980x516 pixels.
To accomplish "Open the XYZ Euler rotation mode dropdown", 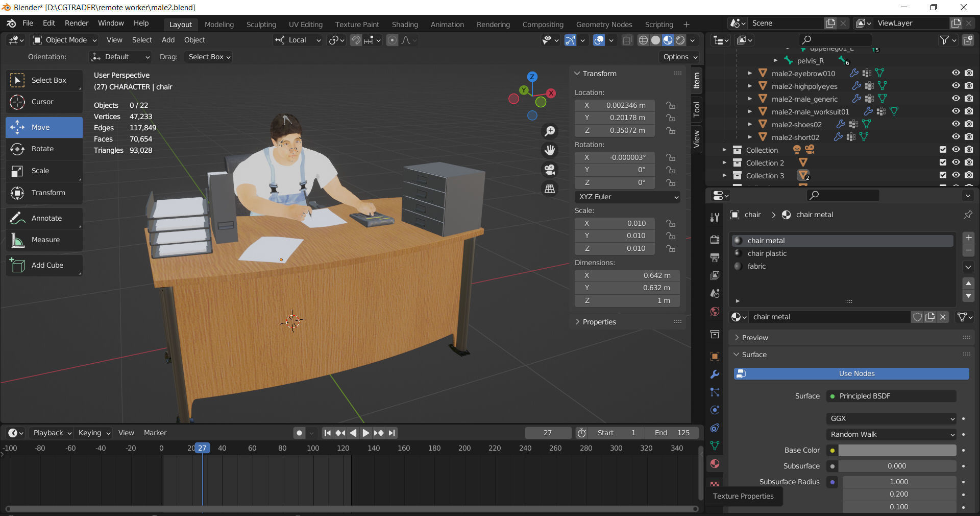I will [x=627, y=197].
